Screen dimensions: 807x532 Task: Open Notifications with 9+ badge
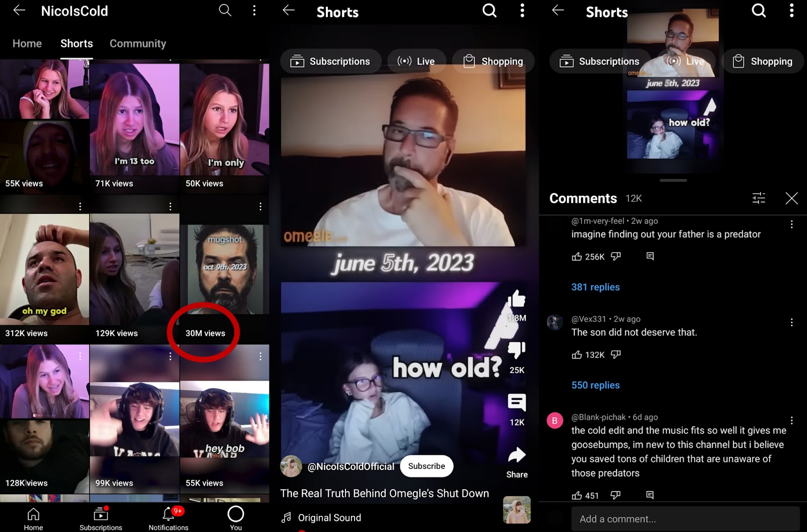168,518
